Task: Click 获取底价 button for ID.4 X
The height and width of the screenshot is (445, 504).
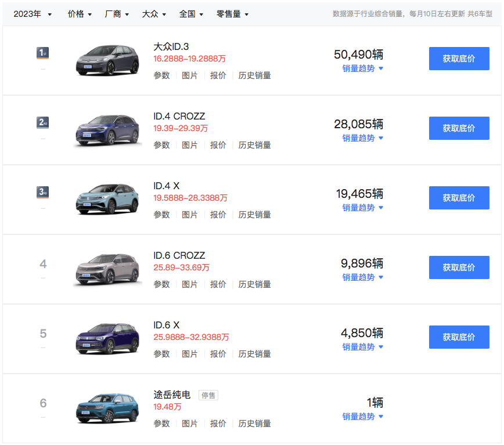Action: tap(459, 198)
